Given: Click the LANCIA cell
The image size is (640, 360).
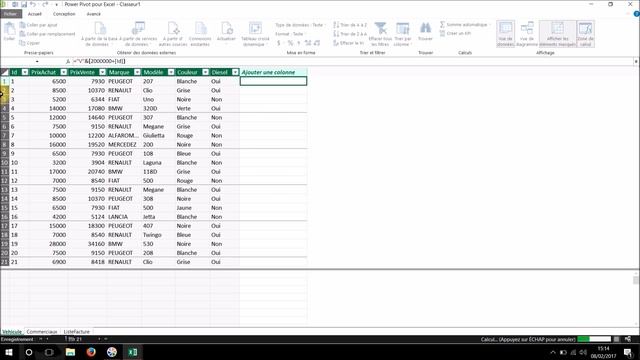Looking at the screenshot, I should pyautogui.click(x=124, y=217).
